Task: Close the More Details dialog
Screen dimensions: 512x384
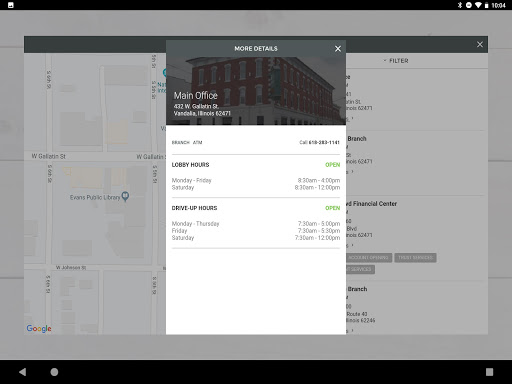Action: coord(338,49)
